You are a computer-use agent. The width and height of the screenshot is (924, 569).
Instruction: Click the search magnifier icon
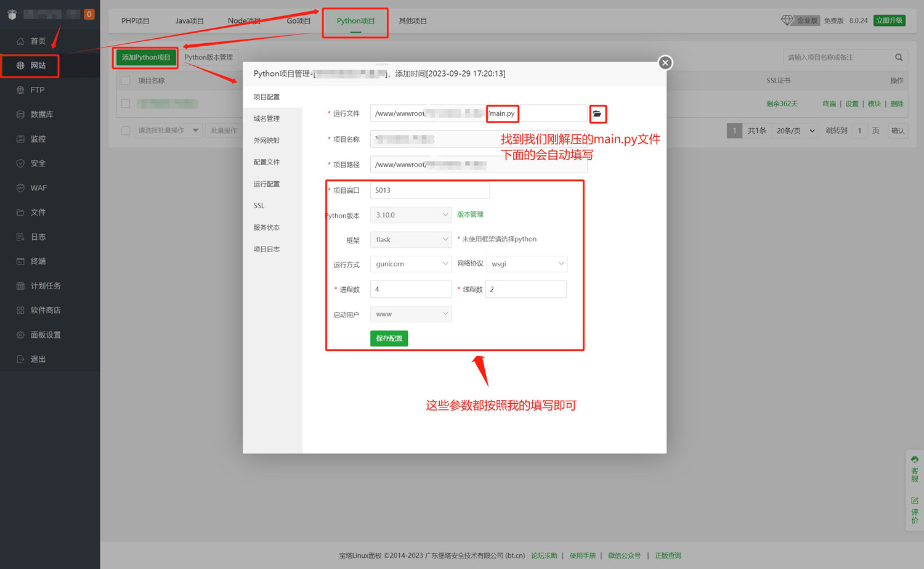[899, 57]
